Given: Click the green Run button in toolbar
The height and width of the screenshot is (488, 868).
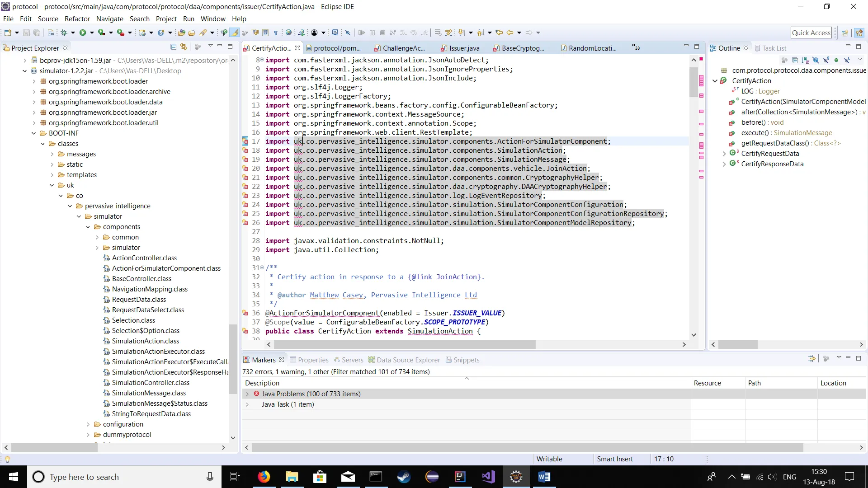Looking at the screenshot, I should [x=83, y=33].
